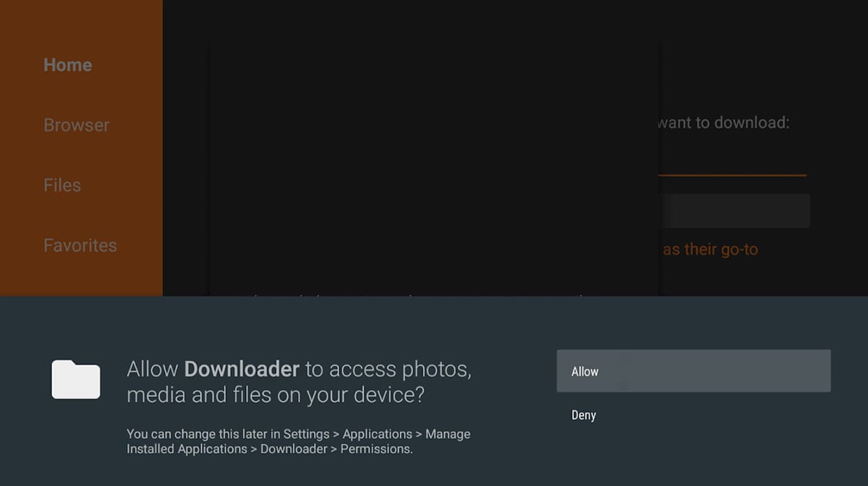868x486 pixels.
Task: Select Allow to grant Downloader file access
Action: (694, 371)
